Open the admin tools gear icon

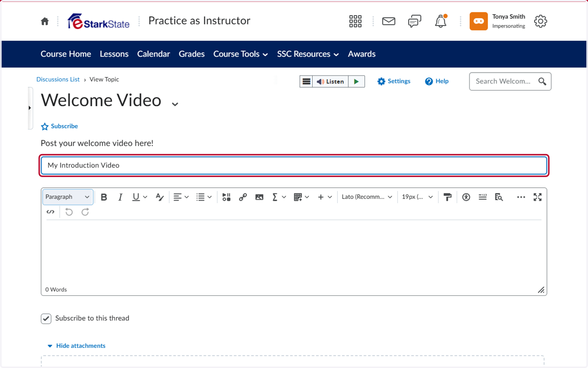[540, 21]
